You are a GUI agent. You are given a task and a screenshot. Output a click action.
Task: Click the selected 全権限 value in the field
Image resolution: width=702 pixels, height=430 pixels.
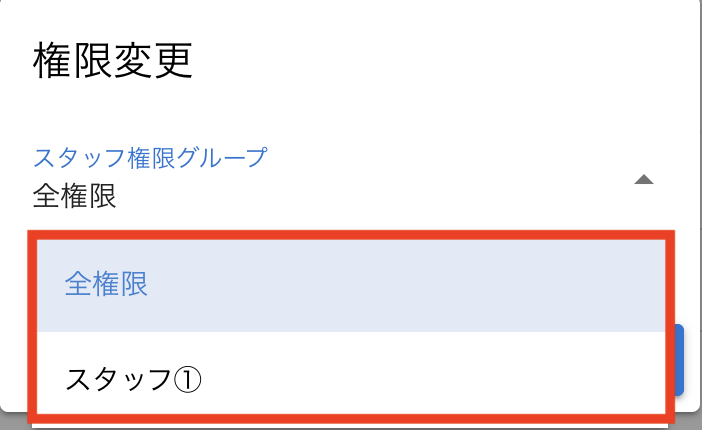click(x=75, y=197)
